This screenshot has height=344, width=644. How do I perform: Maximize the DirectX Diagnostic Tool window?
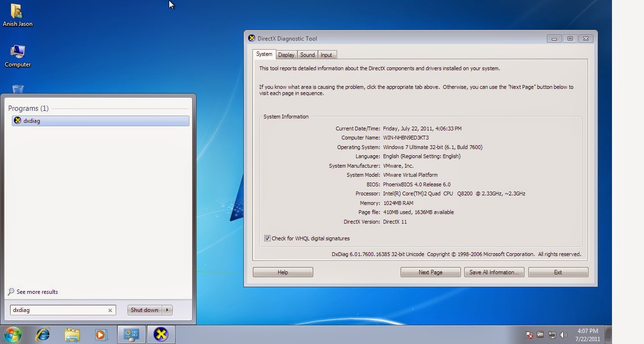(x=570, y=39)
